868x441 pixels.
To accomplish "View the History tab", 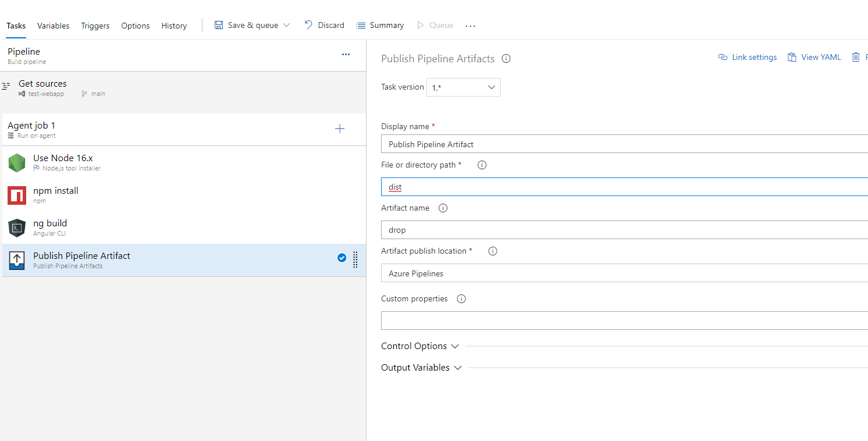I will coord(174,26).
